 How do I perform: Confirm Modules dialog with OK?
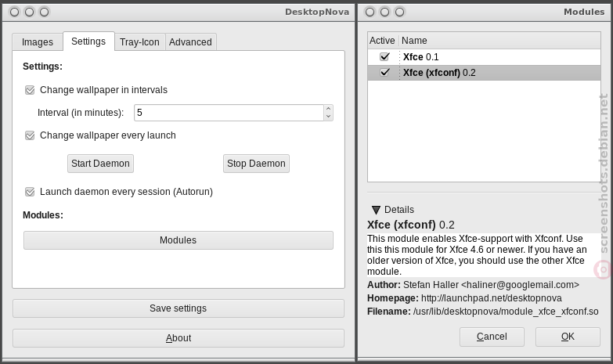coord(568,337)
